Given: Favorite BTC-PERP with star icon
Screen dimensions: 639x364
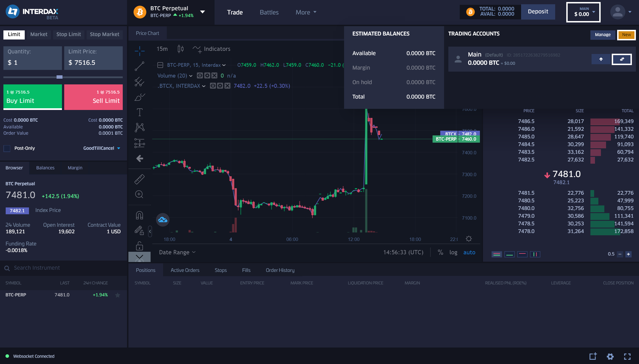Looking at the screenshot, I should click(118, 295).
